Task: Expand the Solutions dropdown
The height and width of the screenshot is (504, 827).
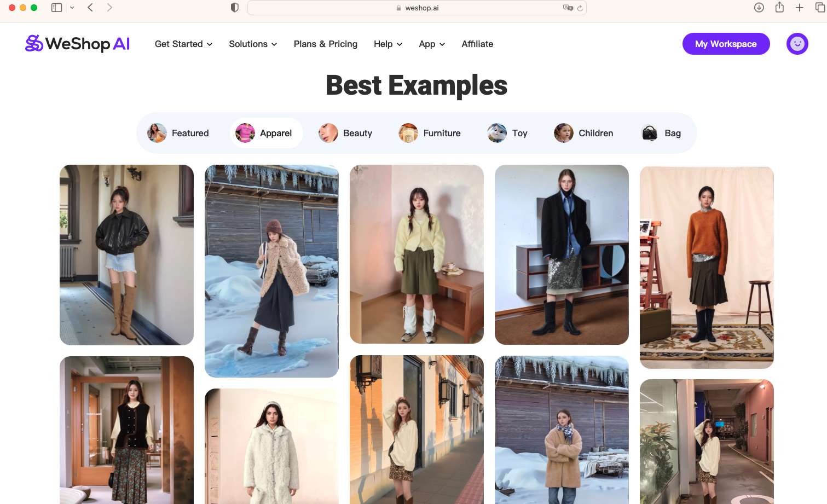Action: [253, 44]
